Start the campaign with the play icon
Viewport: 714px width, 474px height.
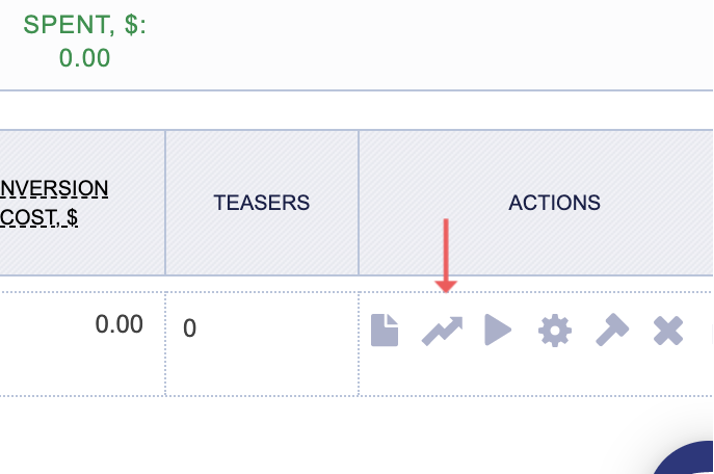click(498, 330)
